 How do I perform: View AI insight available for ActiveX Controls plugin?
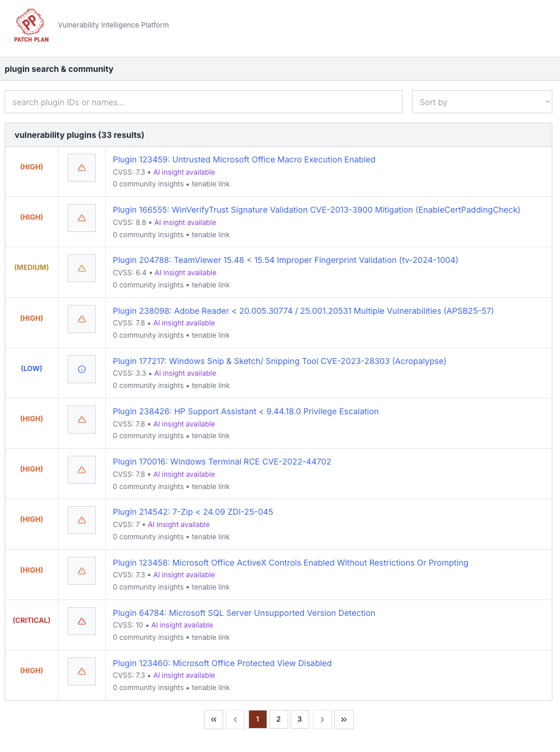click(x=184, y=575)
